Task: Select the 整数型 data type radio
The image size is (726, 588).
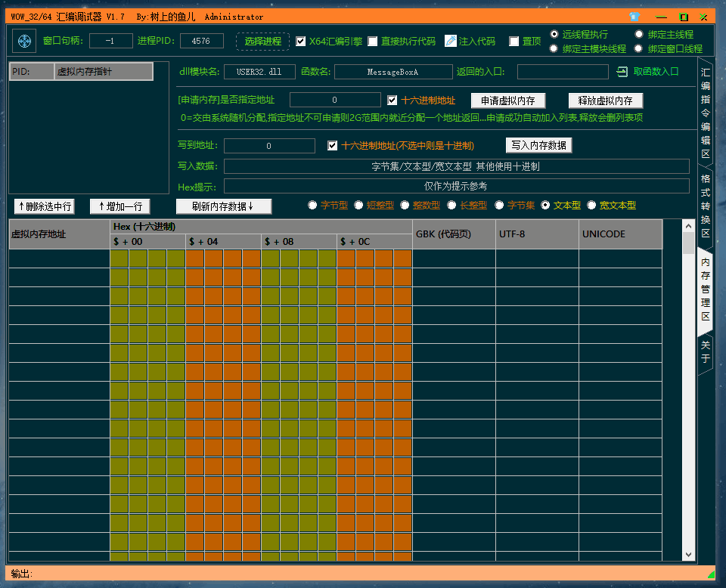Action: pos(405,205)
